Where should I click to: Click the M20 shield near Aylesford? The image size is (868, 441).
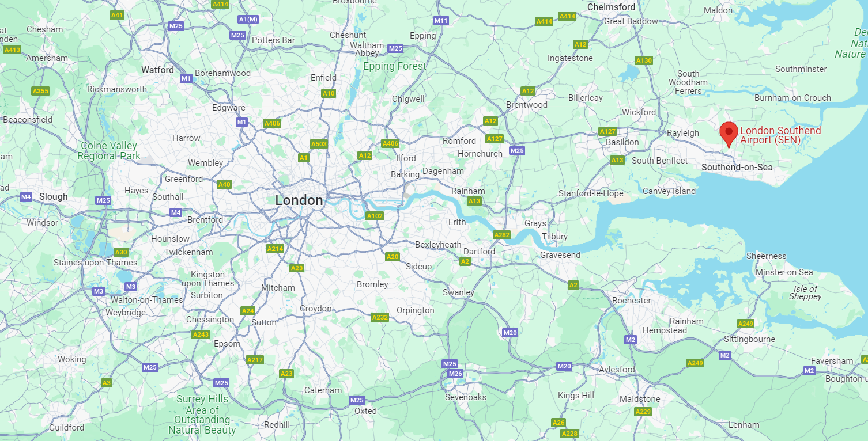pos(564,366)
